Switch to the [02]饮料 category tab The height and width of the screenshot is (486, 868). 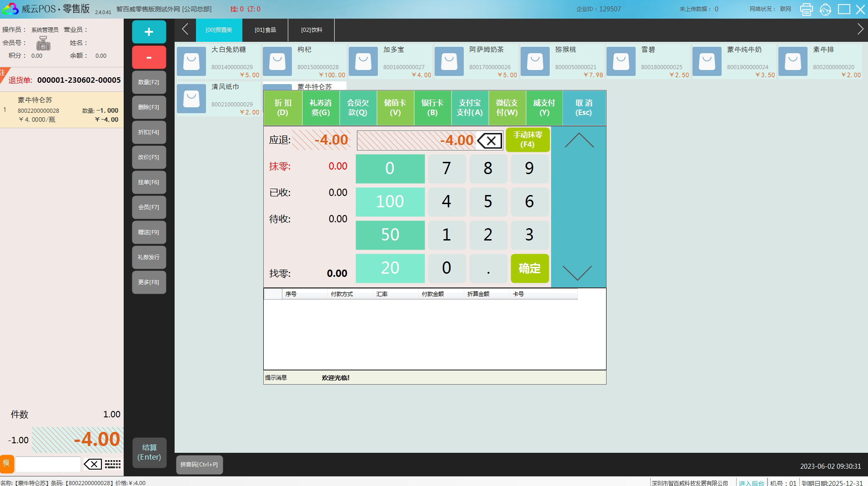point(311,30)
